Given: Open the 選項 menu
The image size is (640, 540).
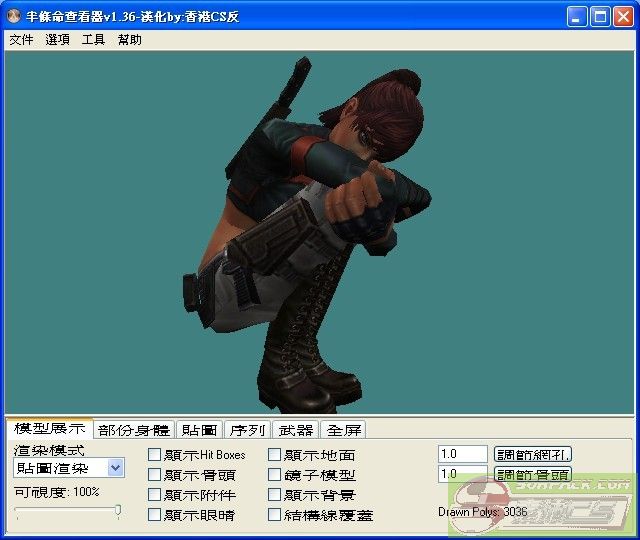Looking at the screenshot, I should click(x=57, y=40).
